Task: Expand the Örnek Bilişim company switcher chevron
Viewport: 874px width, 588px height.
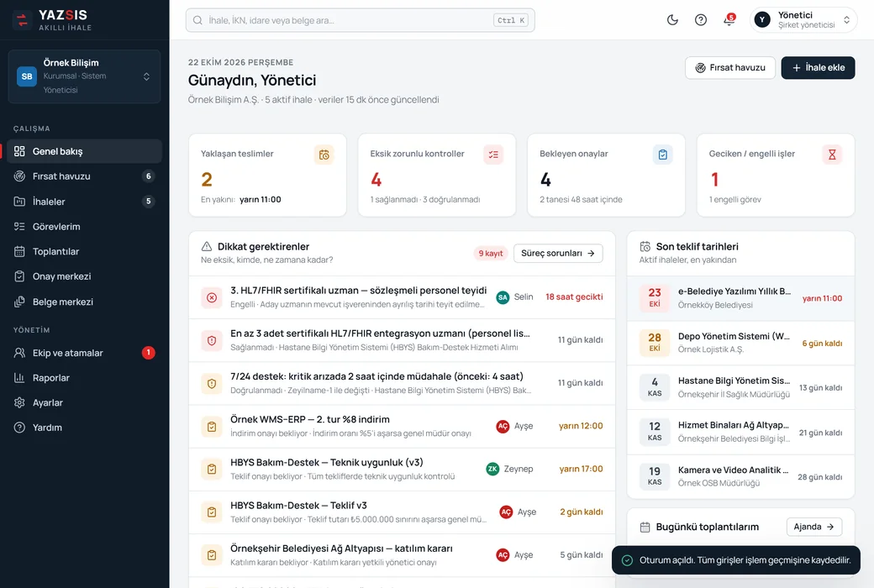Action: 146,76
